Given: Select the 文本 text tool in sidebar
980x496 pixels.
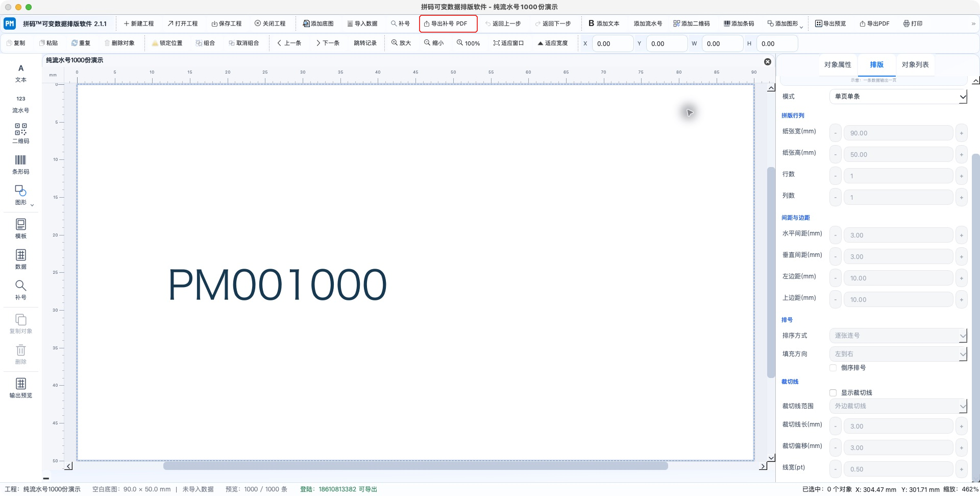Looking at the screenshot, I should click(21, 74).
